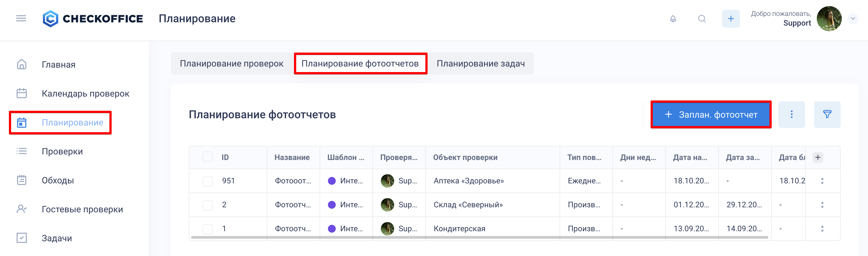Click the Заплан. фотоотчет button
Viewport: 868px width, 256px height.
tap(711, 115)
